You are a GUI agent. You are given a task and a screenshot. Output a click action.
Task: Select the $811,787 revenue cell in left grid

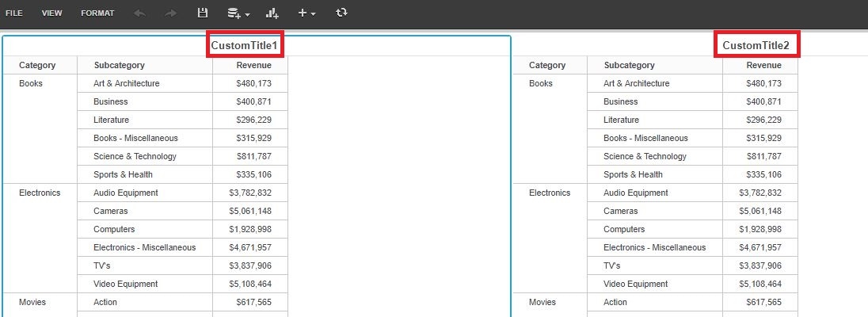pyautogui.click(x=253, y=156)
